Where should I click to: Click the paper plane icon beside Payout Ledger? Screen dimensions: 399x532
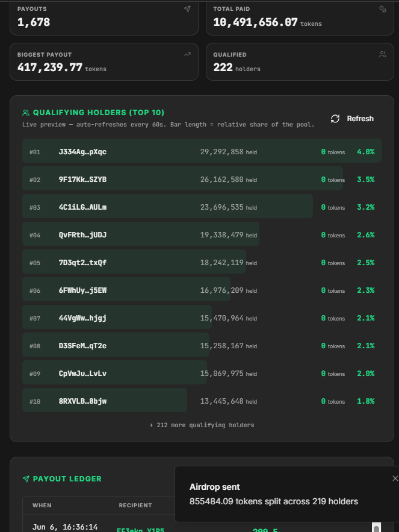(x=26, y=479)
